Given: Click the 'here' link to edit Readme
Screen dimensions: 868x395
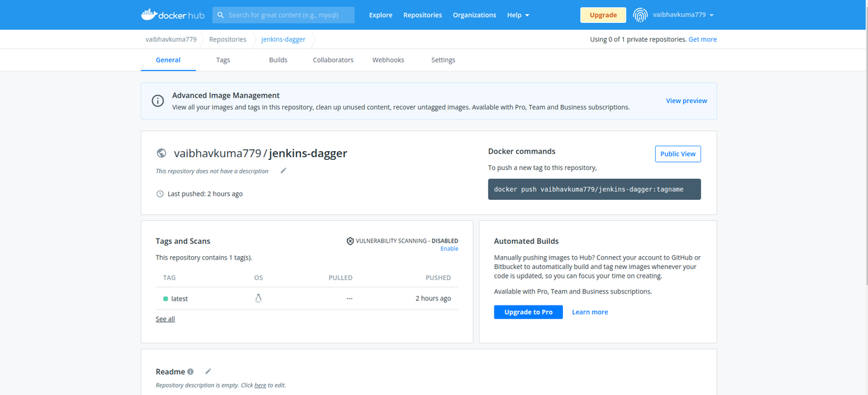Looking at the screenshot, I should coord(260,386).
